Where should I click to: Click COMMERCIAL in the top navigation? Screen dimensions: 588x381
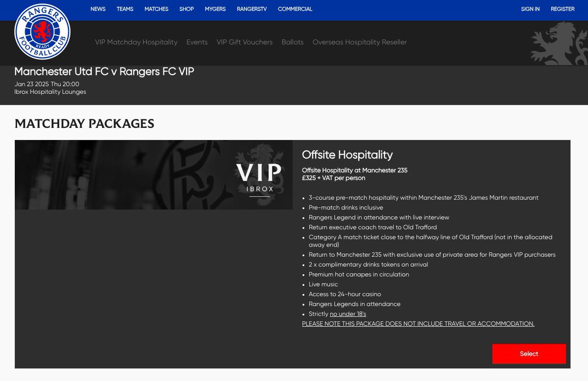point(295,9)
